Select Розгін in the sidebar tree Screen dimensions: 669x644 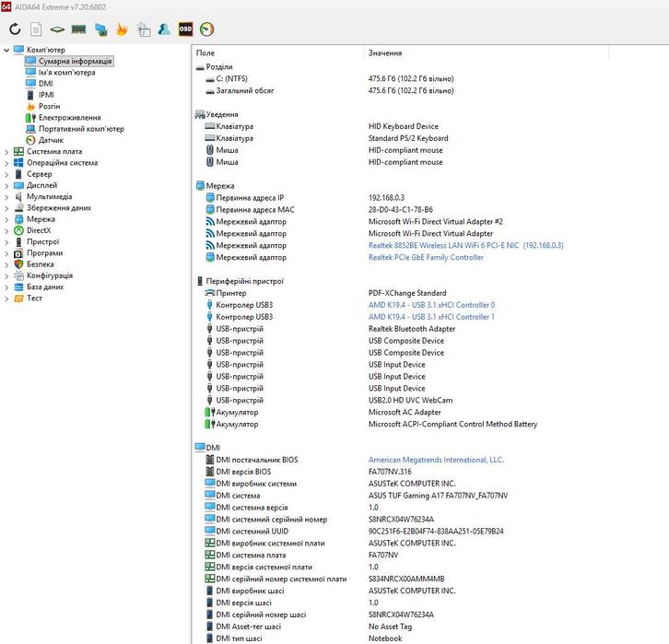point(49,106)
